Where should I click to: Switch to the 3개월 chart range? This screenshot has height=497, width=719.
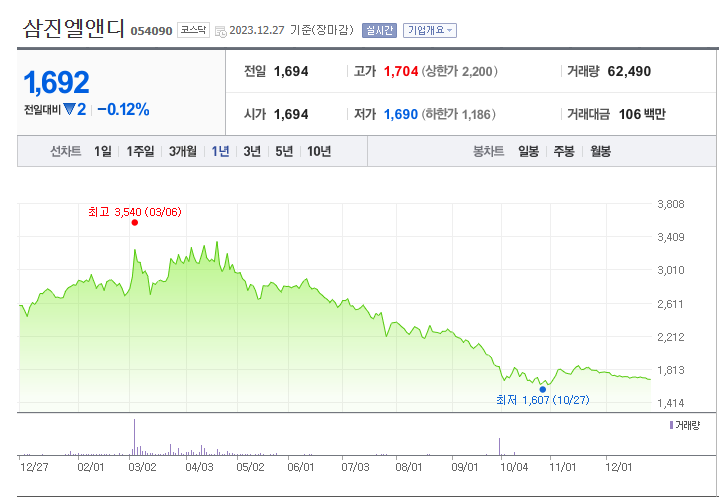[183, 151]
